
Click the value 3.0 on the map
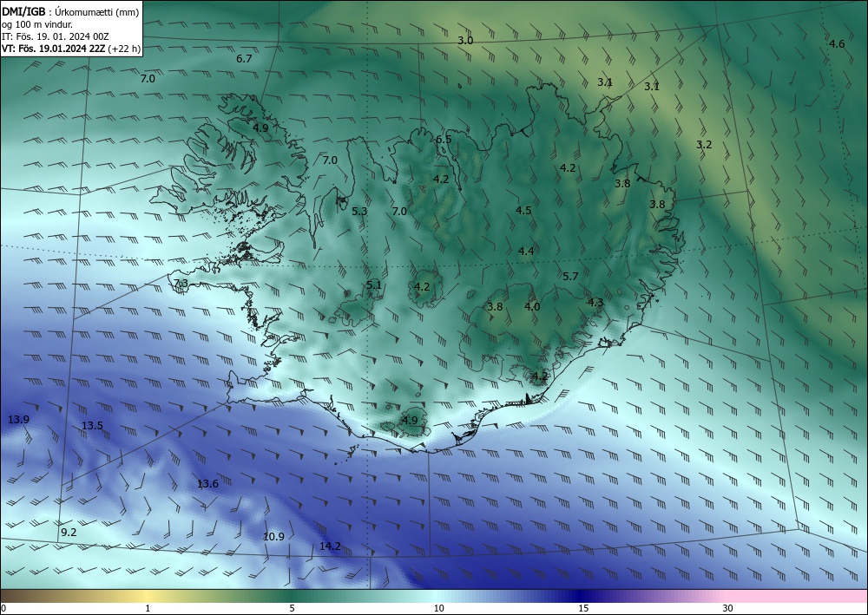click(465, 41)
